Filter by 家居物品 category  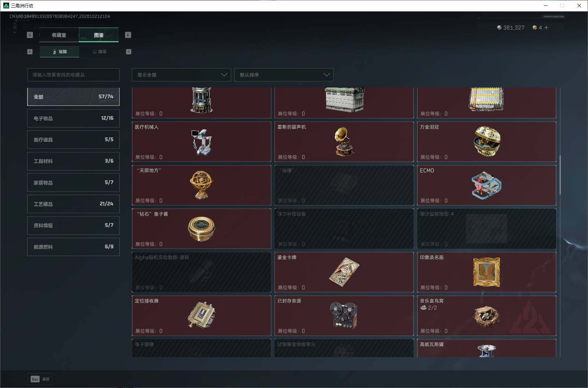click(73, 183)
